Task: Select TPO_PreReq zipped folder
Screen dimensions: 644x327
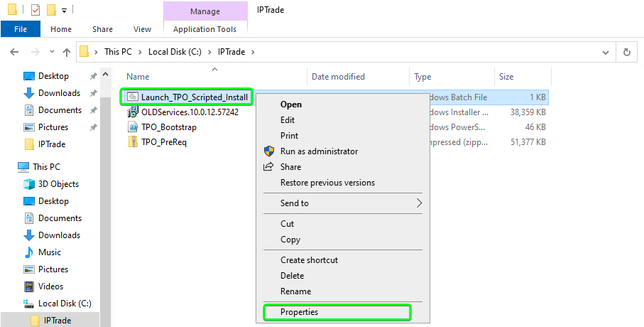Action: (164, 142)
